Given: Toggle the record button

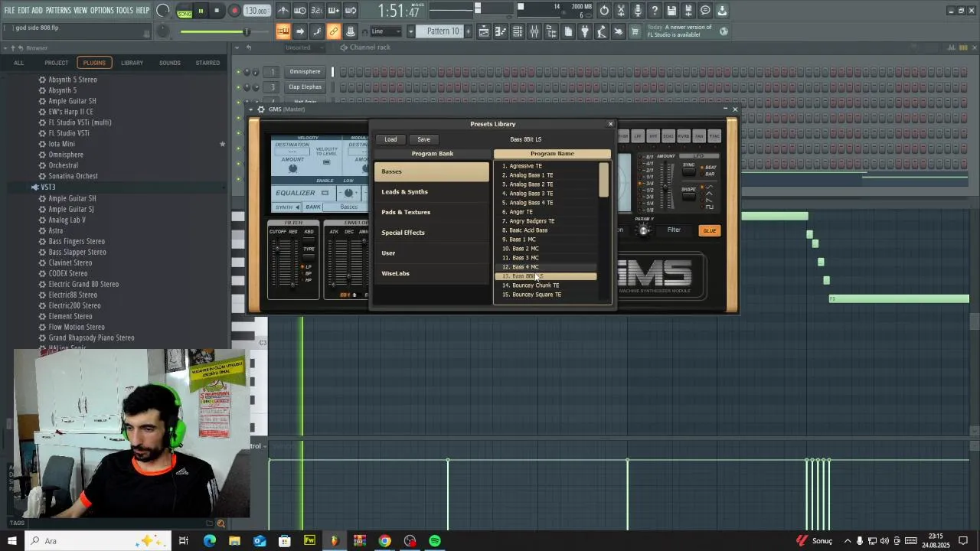Looking at the screenshot, I should pyautogui.click(x=234, y=11).
